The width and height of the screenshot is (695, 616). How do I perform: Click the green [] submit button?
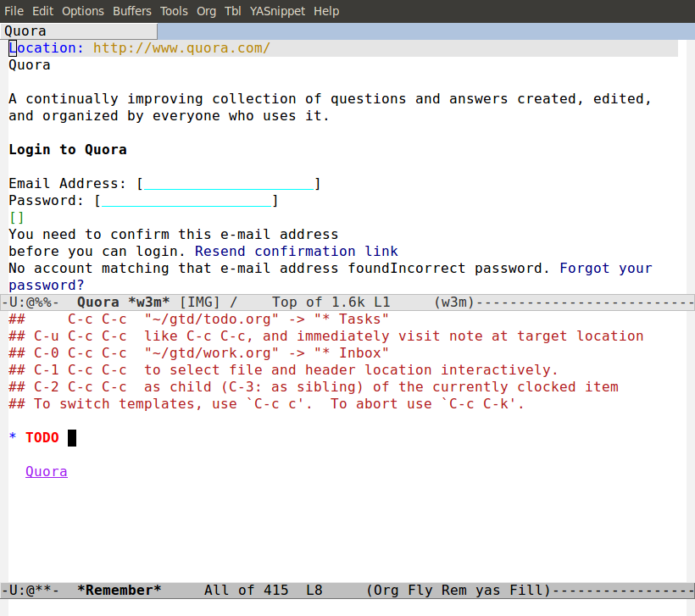(x=16, y=218)
